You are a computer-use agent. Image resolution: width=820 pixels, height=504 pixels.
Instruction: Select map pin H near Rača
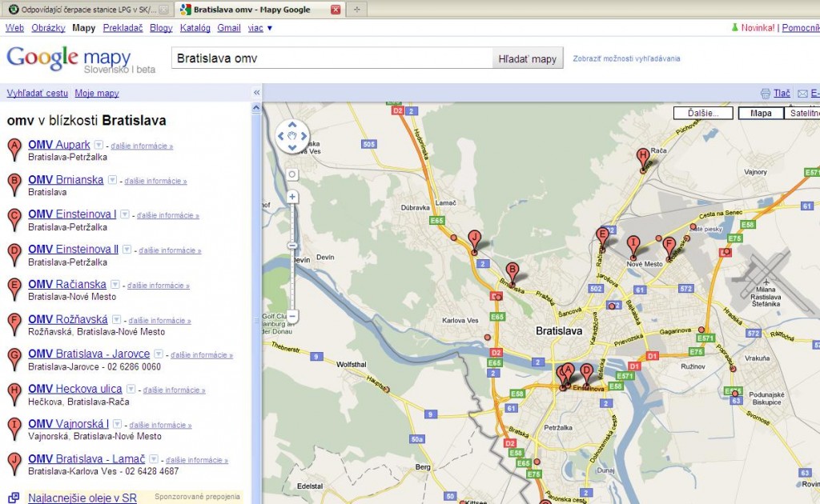(x=643, y=159)
